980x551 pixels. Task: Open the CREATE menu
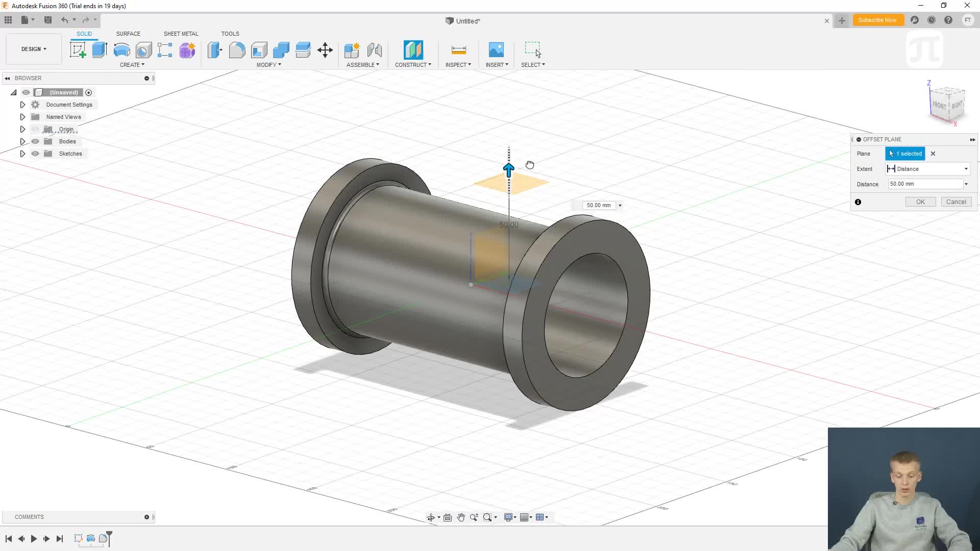pyautogui.click(x=132, y=65)
